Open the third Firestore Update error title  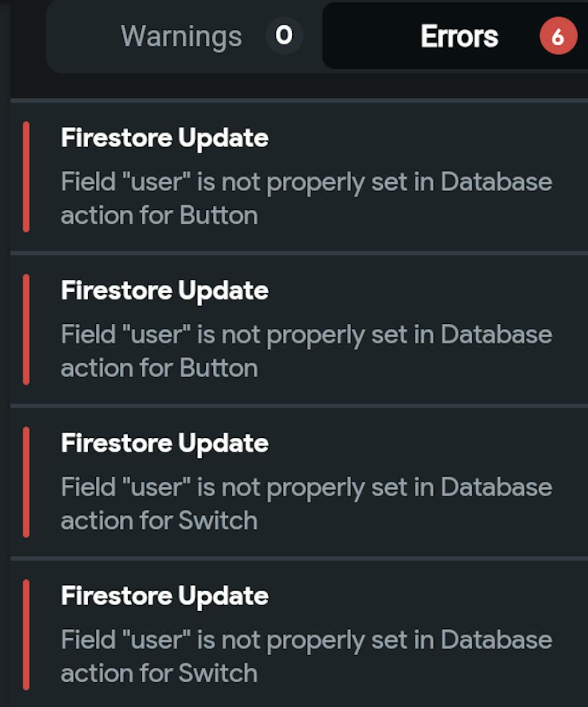click(x=165, y=444)
